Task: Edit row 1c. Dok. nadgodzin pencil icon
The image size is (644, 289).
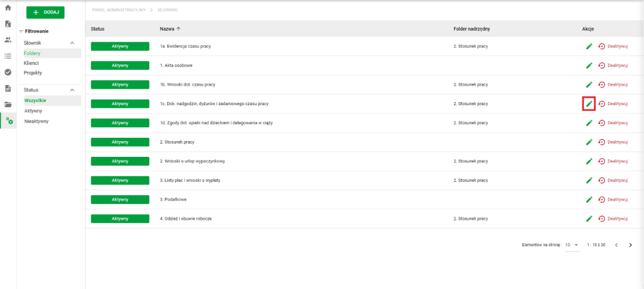Action: click(x=589, y=104)
